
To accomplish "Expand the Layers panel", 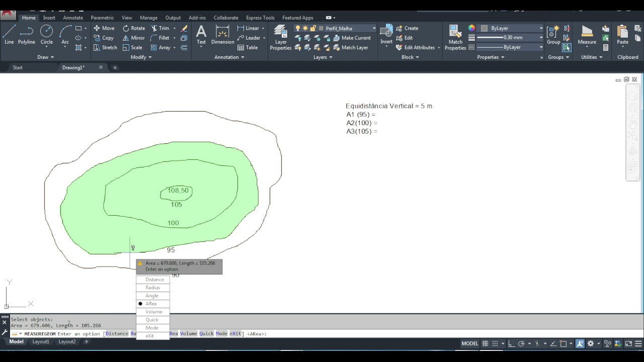I will (323, 57).
